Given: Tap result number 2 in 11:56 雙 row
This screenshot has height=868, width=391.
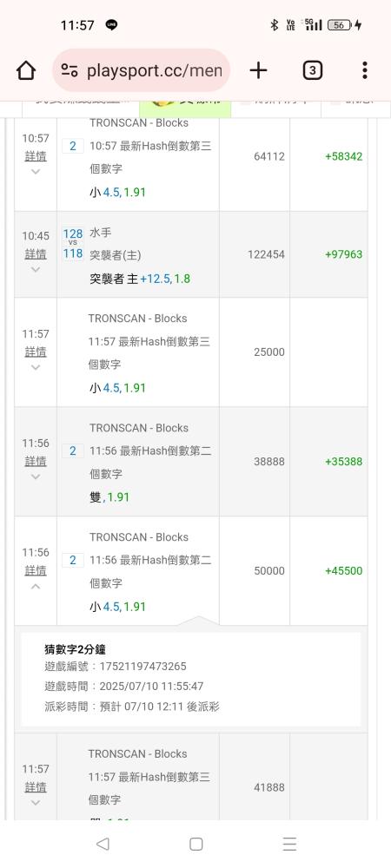Looking at the screenshot, I should 72,451.
